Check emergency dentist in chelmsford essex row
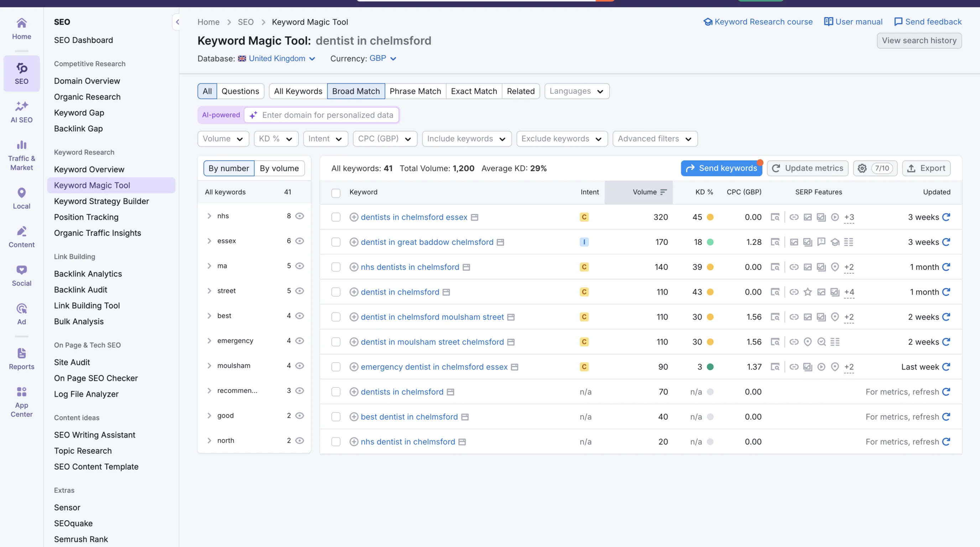This screenshot has width=980, height=547. (x=335, y=367)
